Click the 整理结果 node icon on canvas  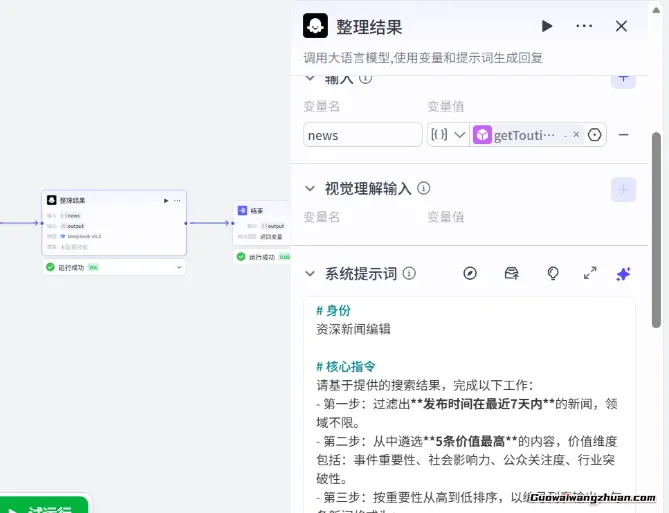[52, 200]
